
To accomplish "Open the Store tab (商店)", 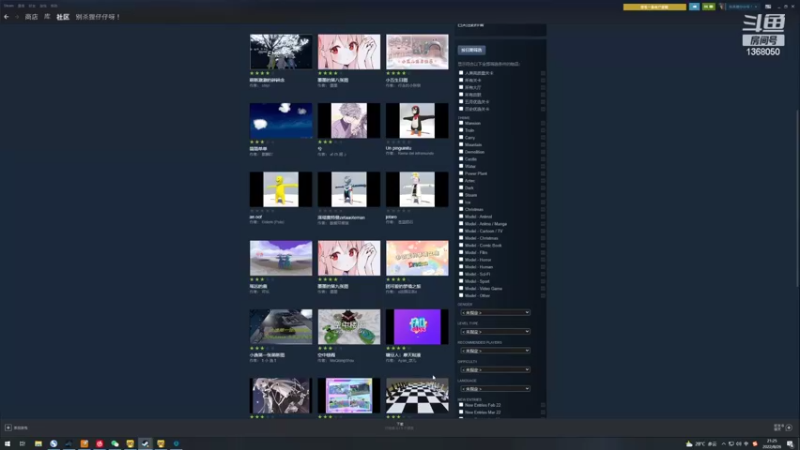I will (31, 17).
